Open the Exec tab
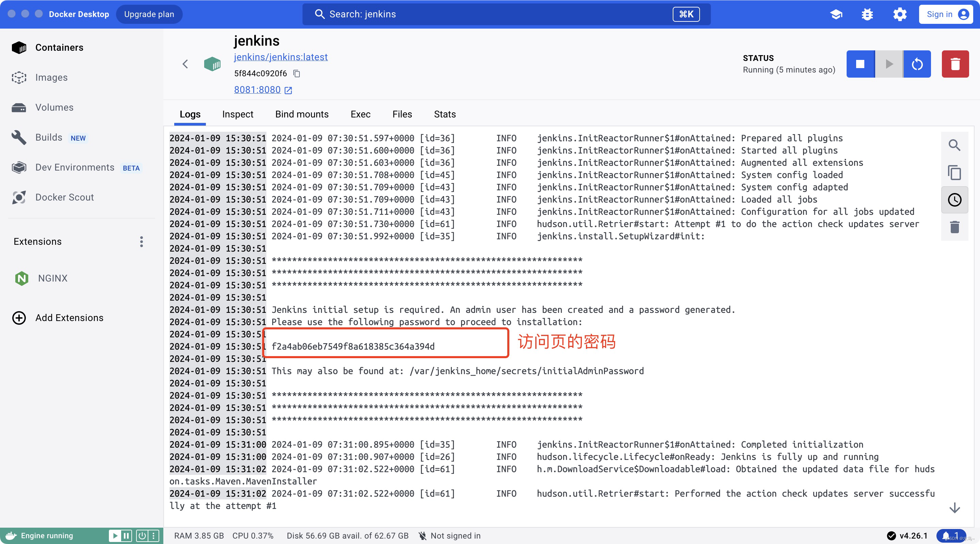The image size is (980, 544). tap(360, 114)
